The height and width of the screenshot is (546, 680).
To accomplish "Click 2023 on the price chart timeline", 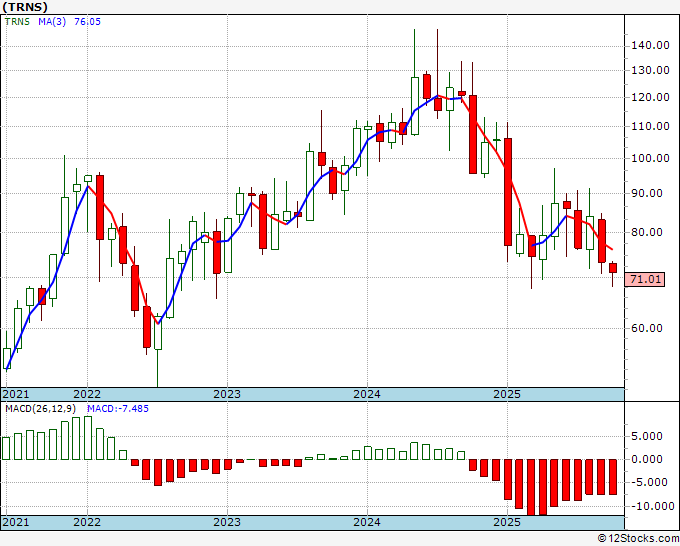I will [227, 394].
